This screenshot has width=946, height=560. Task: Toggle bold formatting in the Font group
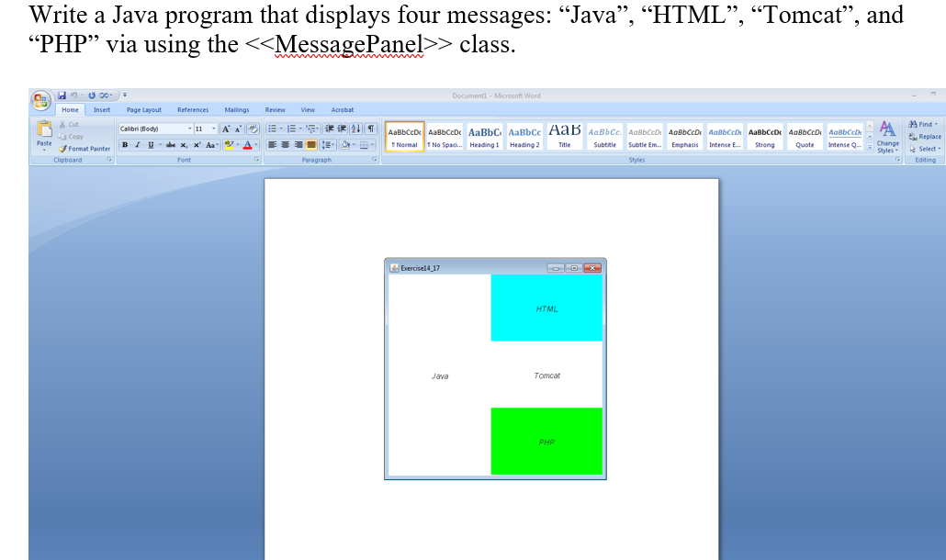pyautogui.click(x=125, y=144)
